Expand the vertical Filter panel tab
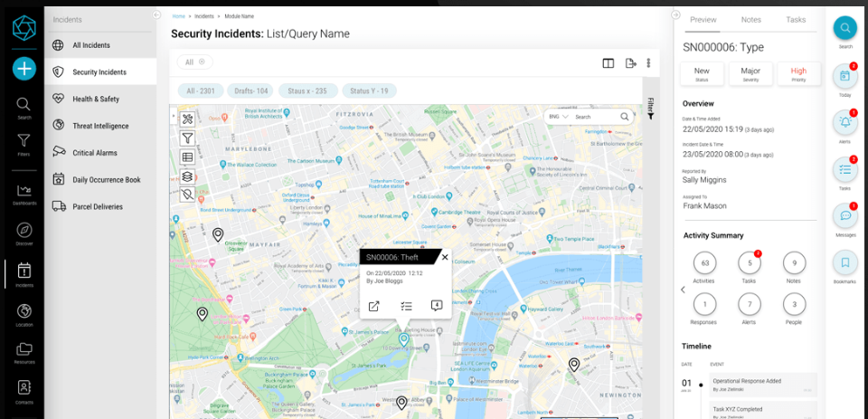The height and width of the screenshot is (419, 868). click(x=650, y=109)
